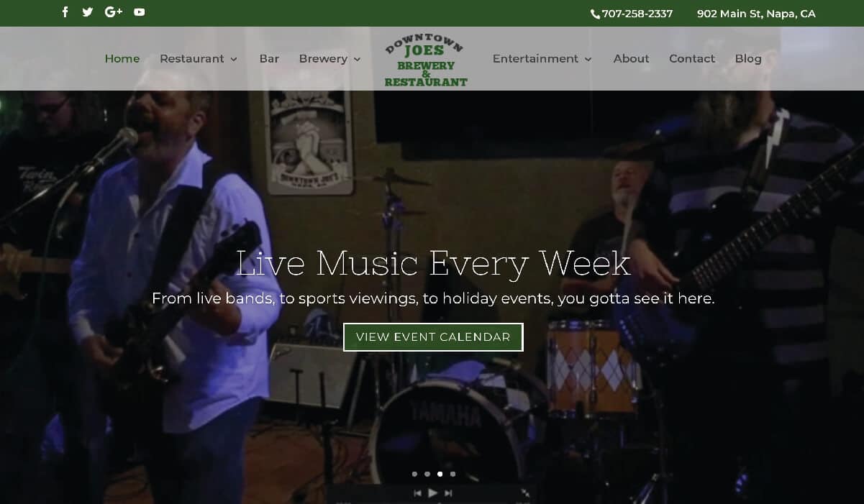The image size is (864, 504).
Task: Expand the Brewery dropdown menu
Action: point(330,59)
